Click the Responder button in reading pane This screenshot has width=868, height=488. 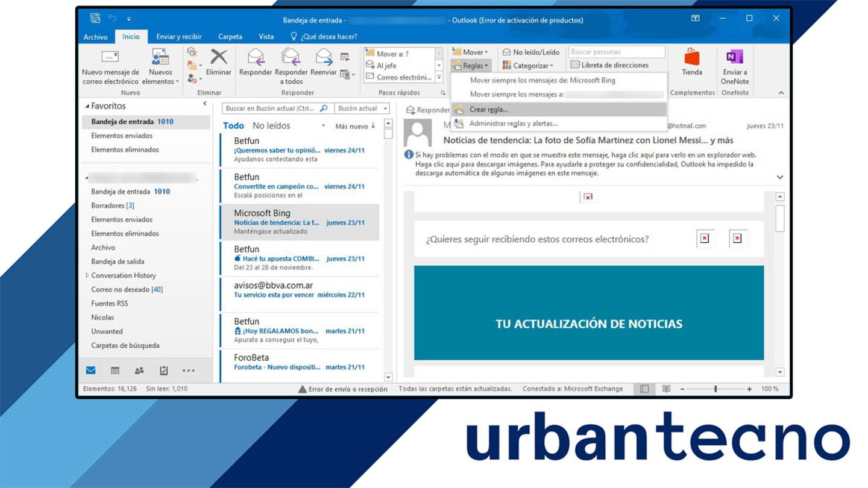pyautogui.click(x=428, y=110)
